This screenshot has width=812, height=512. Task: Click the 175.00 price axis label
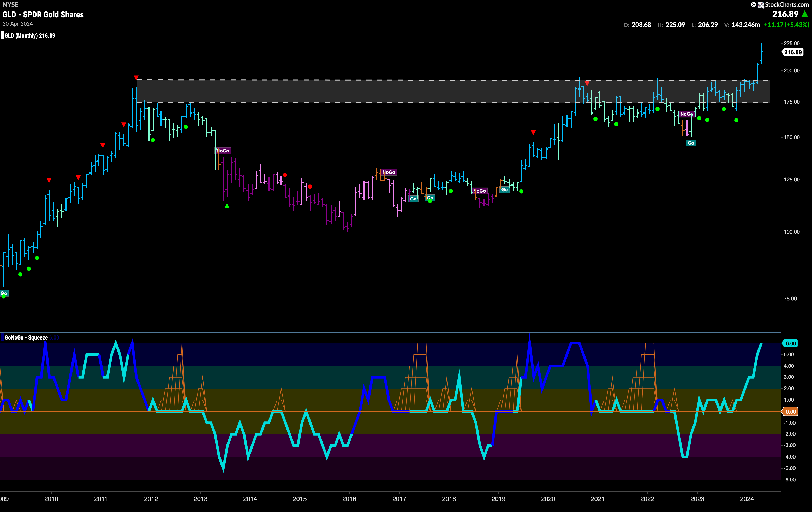tap(791, 102)
